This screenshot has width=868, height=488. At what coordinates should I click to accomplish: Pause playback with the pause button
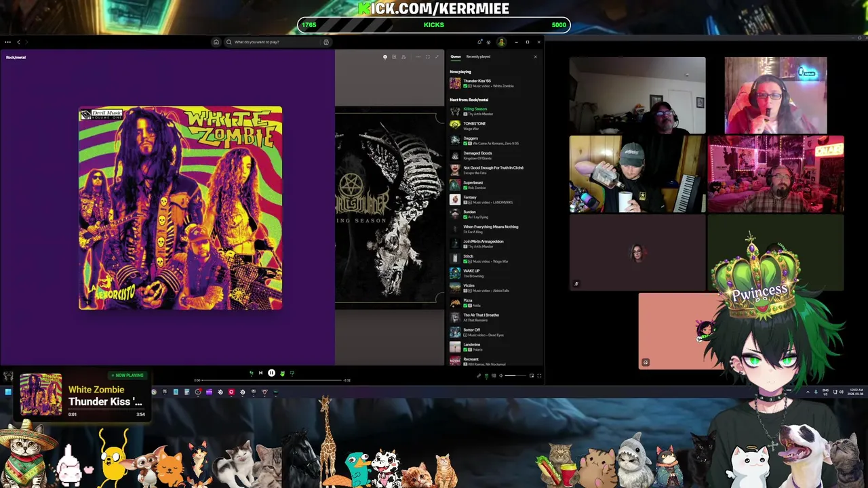coord(271,373)
